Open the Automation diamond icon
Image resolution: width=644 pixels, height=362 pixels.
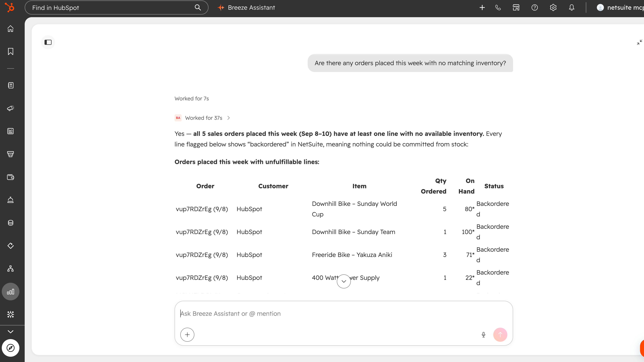pos(11,246)
